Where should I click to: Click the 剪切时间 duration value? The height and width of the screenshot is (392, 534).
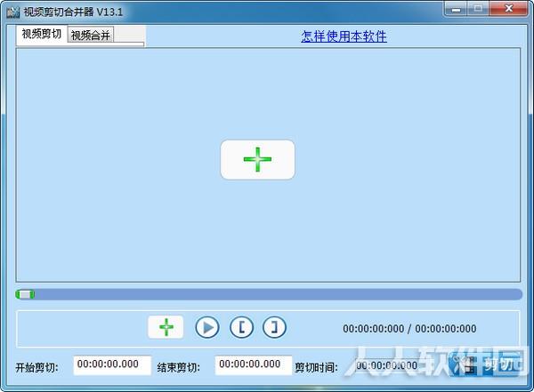point(386,366)
